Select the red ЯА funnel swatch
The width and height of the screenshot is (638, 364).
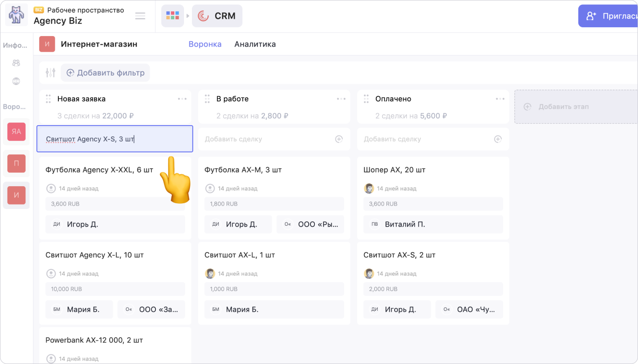pos(16,131)
